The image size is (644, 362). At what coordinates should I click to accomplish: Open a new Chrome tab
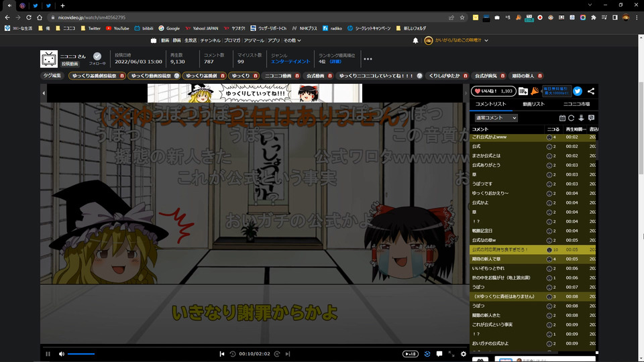point(62,6)
